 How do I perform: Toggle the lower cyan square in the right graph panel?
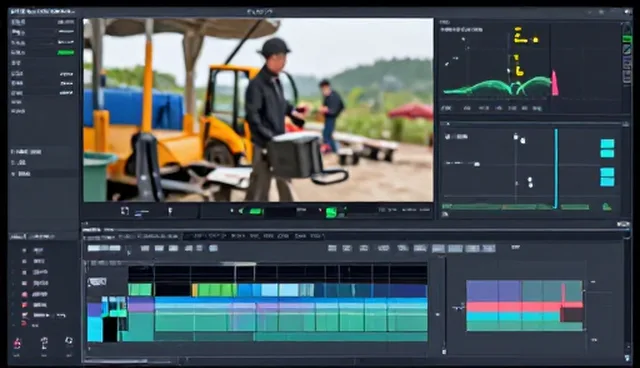(607, 177)
